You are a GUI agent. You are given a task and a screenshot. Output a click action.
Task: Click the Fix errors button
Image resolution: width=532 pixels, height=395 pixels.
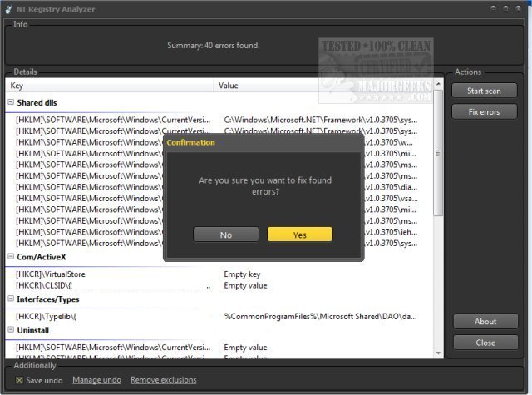(484, 111)
